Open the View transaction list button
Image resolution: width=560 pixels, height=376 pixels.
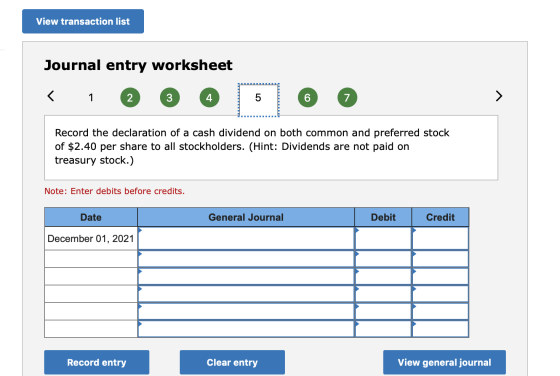[x=83, y=21]
